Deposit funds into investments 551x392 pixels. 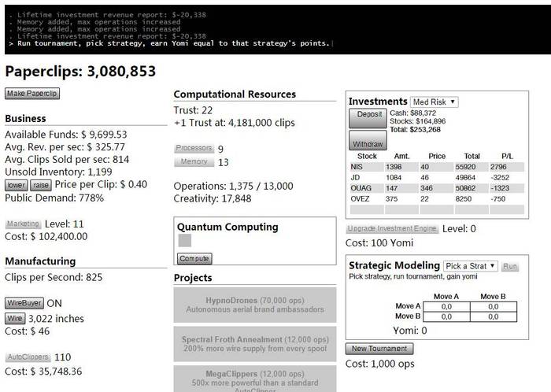coord(368,118)
